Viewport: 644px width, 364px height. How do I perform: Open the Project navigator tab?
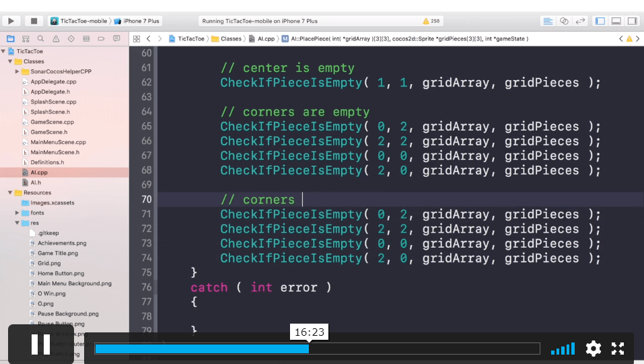tap(11, 38)
